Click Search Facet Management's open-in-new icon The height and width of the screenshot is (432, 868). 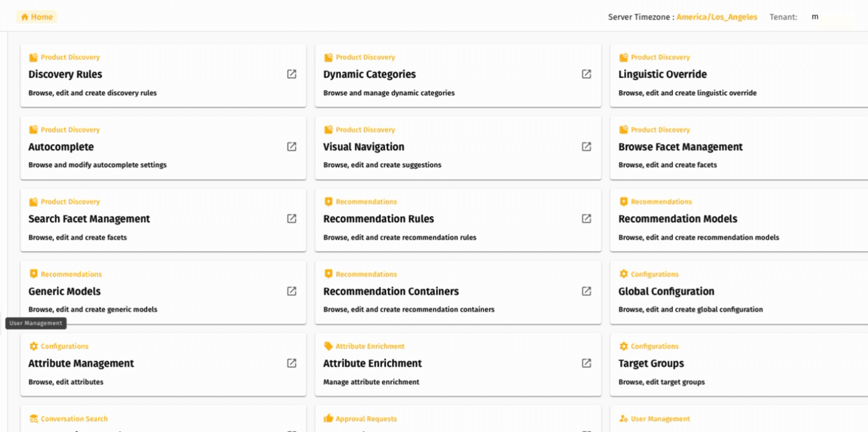tap(292, 218)
